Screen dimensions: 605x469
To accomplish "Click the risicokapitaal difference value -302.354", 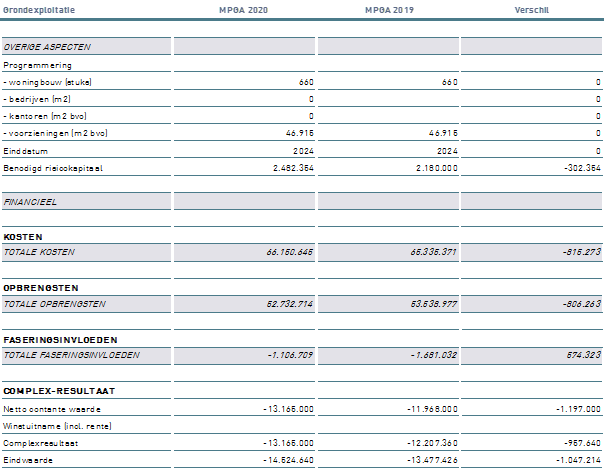I will coord(580,168).
